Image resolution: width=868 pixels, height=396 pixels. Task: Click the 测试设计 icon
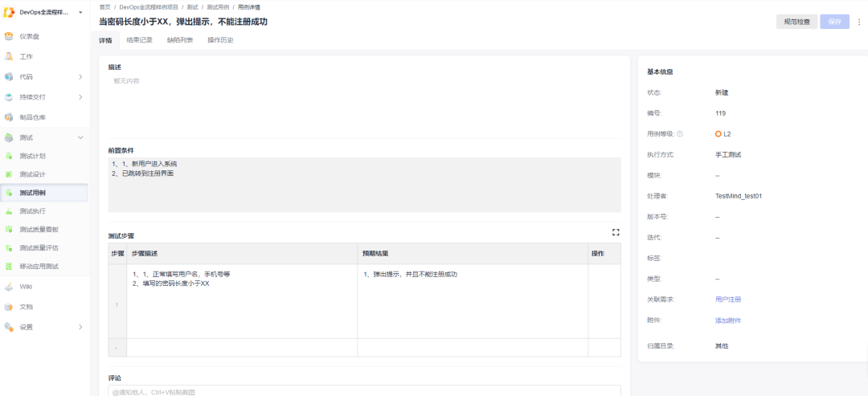pos(9,174)
